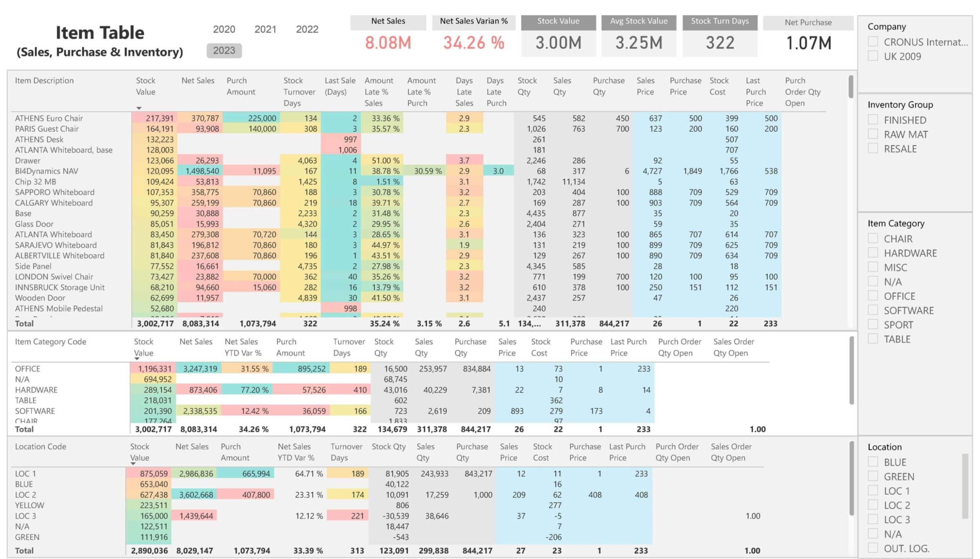Toggle the LOC 2 location checkbox
Viewport: 980px width, 559px height.
873,505
